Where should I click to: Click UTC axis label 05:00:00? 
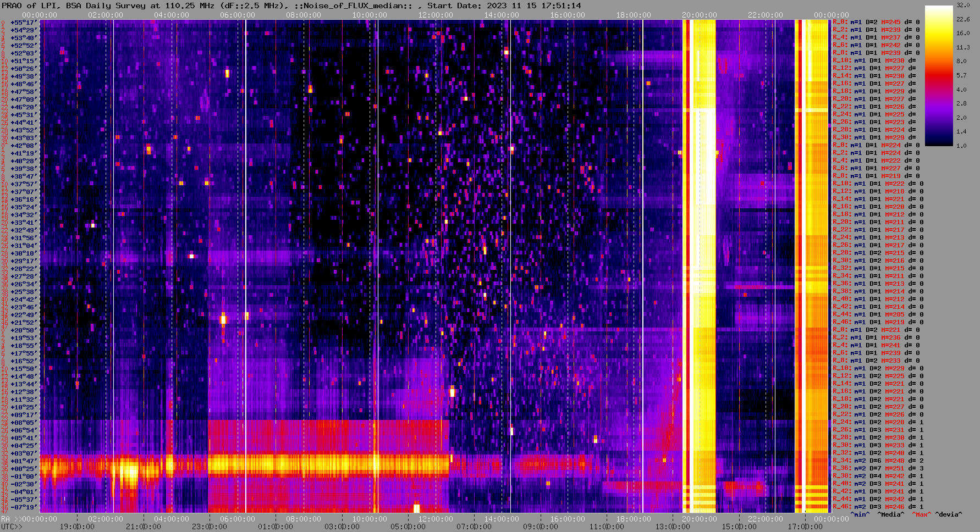click(x=408, y=527)
